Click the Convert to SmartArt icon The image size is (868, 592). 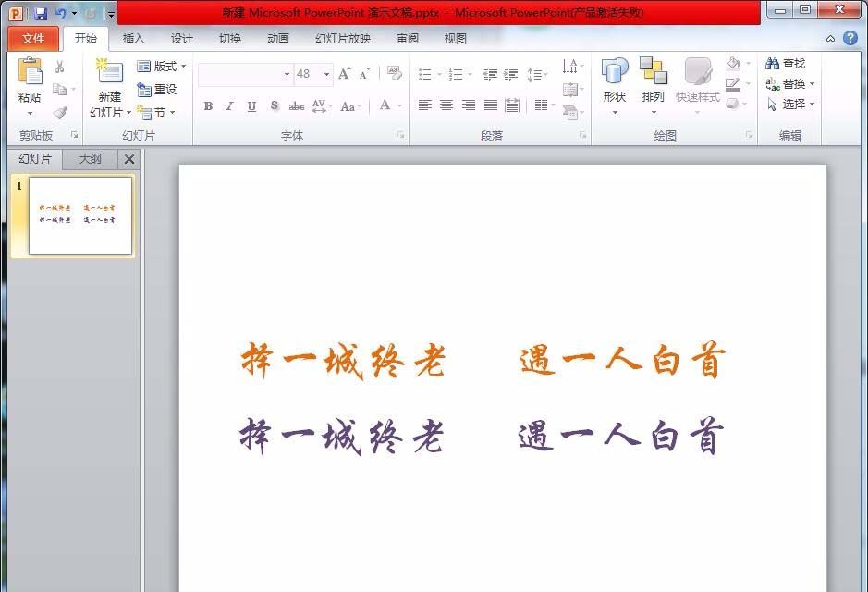tap(572, 113)
